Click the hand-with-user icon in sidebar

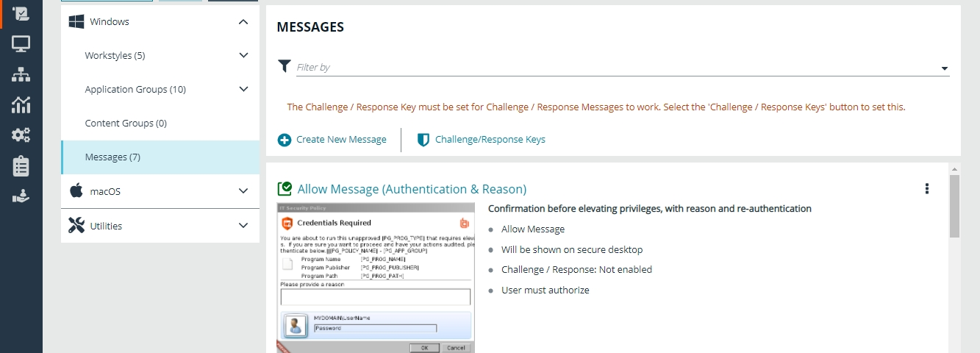pyautogui.click(x=21, y=196)
